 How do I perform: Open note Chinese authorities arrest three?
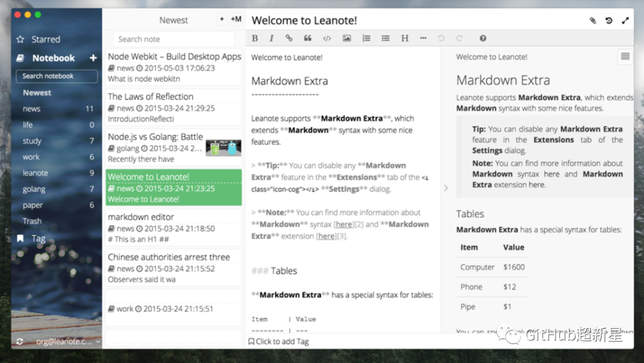pyautogui.click(x=174, y=268)
